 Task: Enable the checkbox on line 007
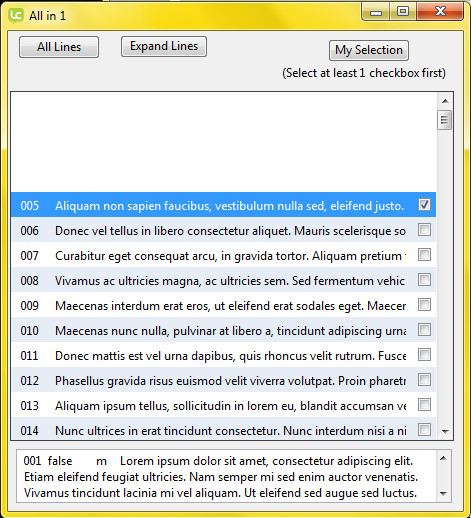click(x=424, y=255)
